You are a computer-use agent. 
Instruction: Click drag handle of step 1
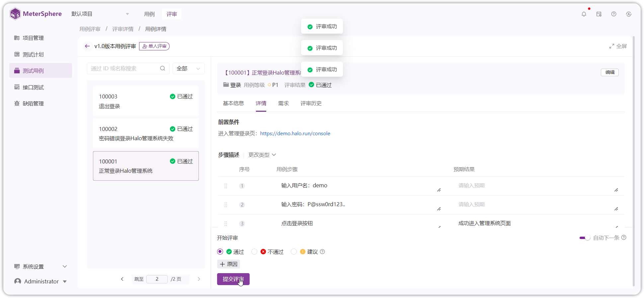tap(226, 186)
